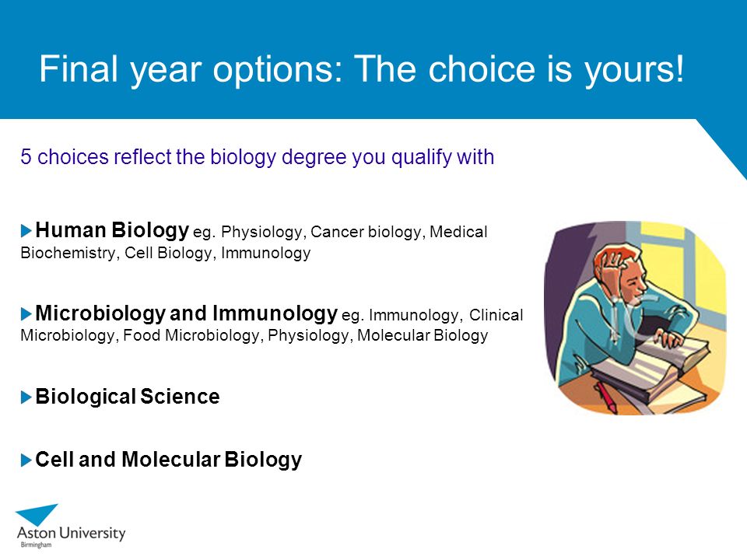Click the arrow bullet before Human Biology
This screenshot has height=560, width=747.
pos(26,231)
